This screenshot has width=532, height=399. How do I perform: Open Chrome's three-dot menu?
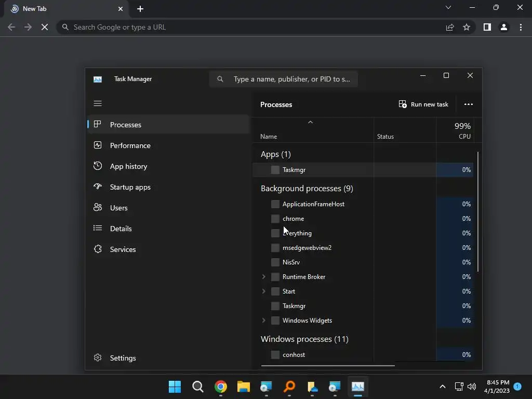(x=521, y=27)
